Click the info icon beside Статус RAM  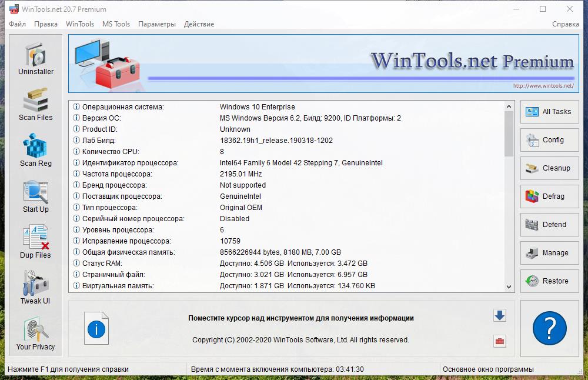(76, 263)
